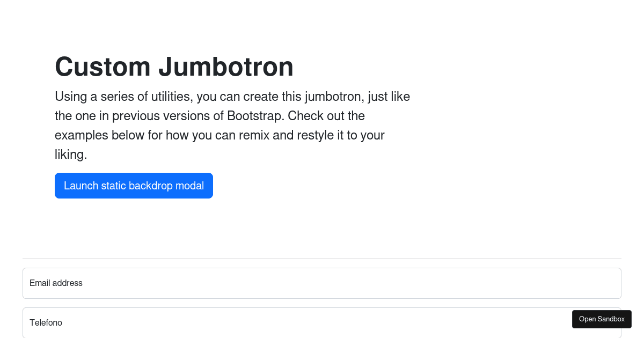Screen dimensions: 644x338
Task: Click the horizontal divider line
Action: point(322,258)
